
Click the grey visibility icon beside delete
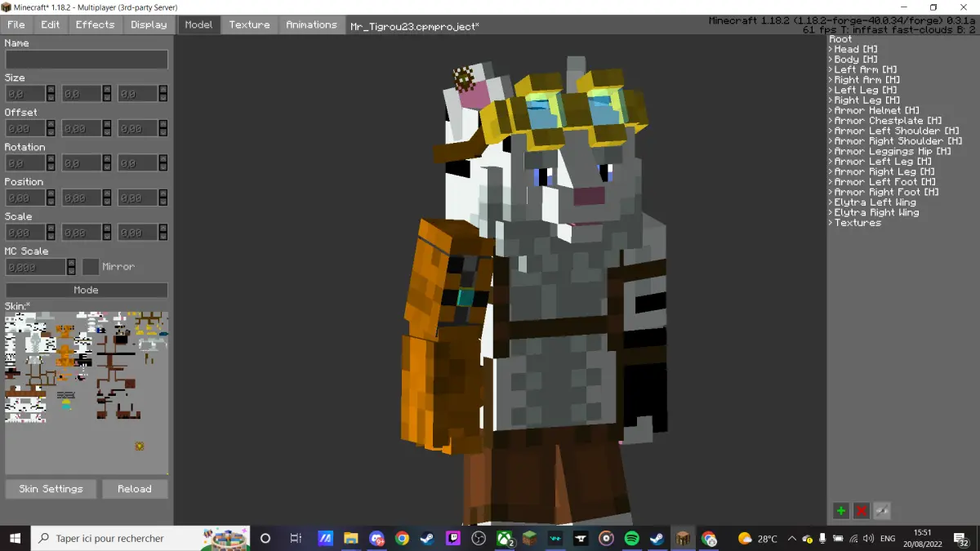coord(881,511)
